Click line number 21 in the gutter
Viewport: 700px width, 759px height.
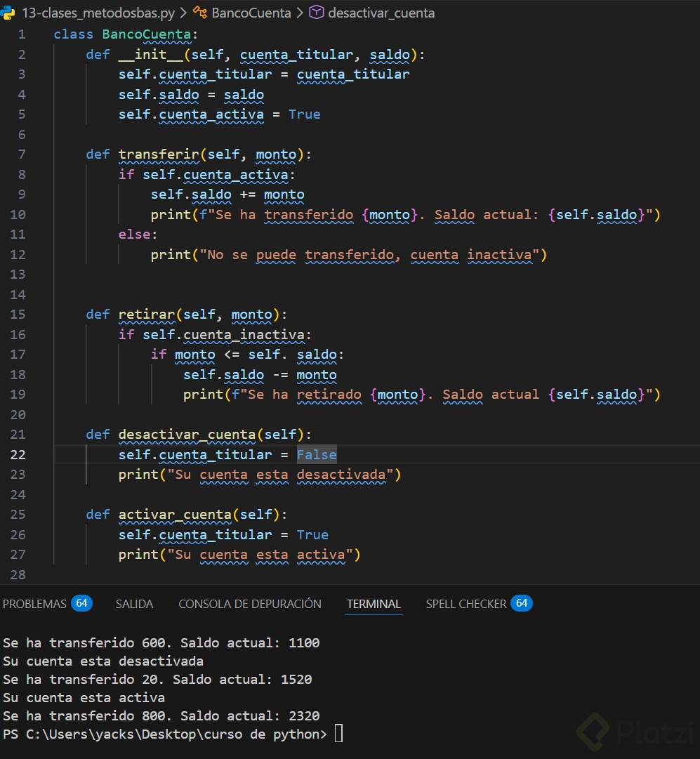[18, 435]
